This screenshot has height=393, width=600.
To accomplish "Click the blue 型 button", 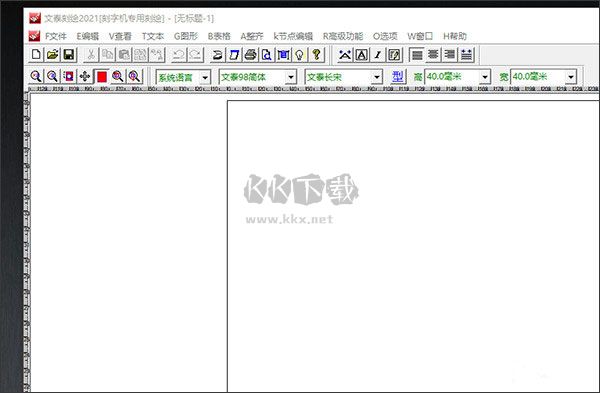I will click(398, 77).
